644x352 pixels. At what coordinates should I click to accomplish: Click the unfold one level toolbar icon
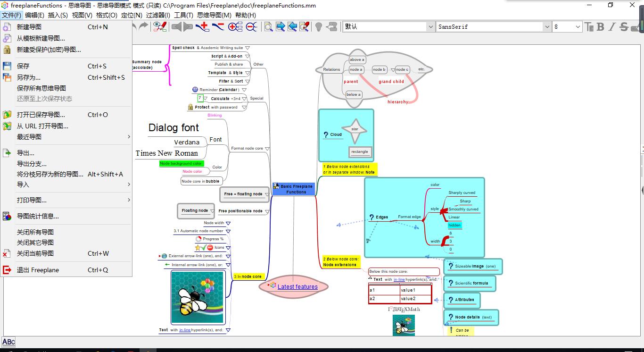click(234, 27)
